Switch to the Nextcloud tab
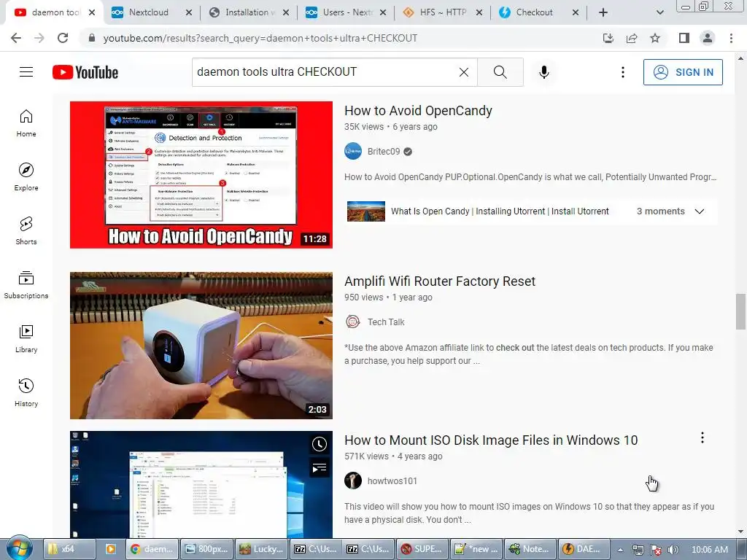 coord(149,12)
